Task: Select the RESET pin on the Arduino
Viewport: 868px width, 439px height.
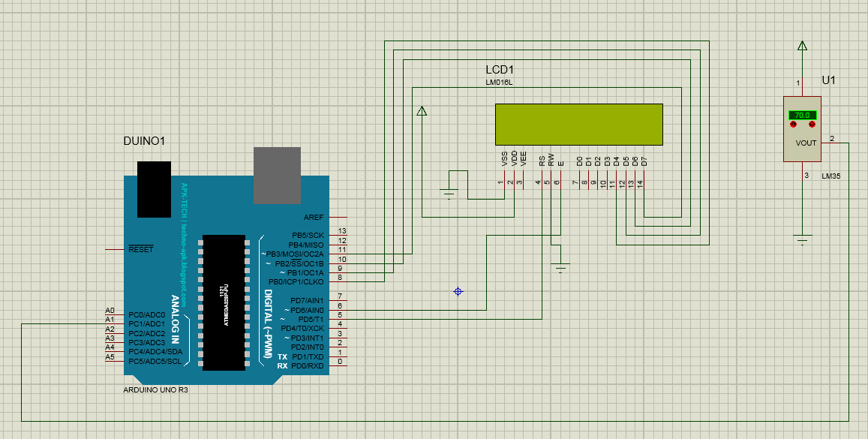Action: click(x=143, y=249)
